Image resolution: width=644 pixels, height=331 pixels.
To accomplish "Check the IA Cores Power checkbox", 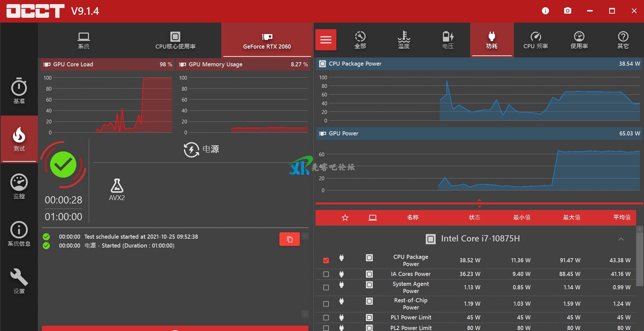I will click(326, 274).
